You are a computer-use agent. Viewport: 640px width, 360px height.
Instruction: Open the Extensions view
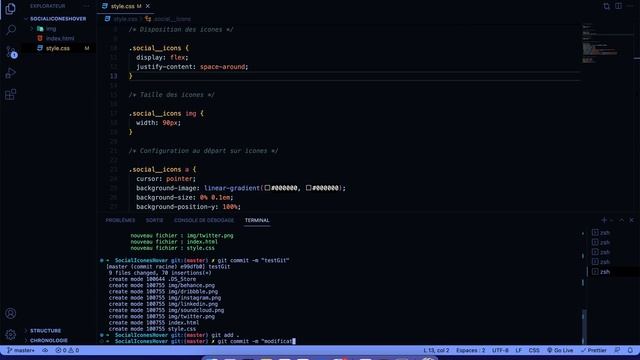pyautogui.click(x=11, y=95)
